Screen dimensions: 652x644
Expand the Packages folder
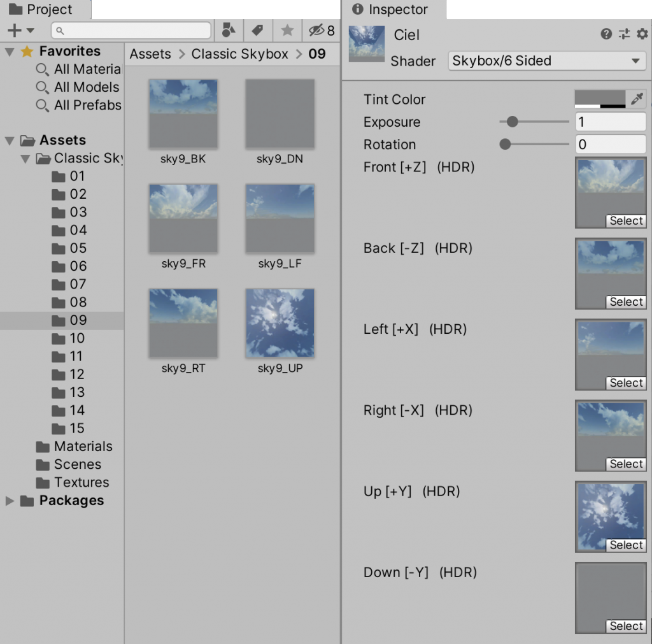10,501
